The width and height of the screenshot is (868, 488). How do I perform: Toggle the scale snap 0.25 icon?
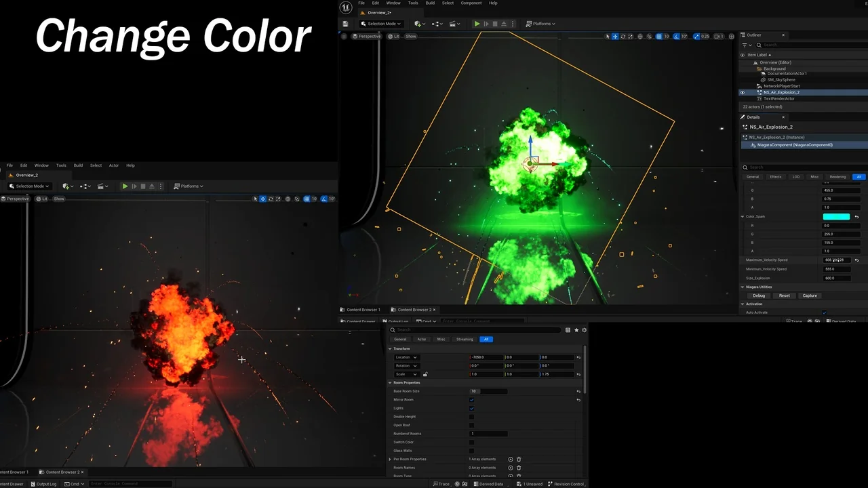[x=698, y=37]
